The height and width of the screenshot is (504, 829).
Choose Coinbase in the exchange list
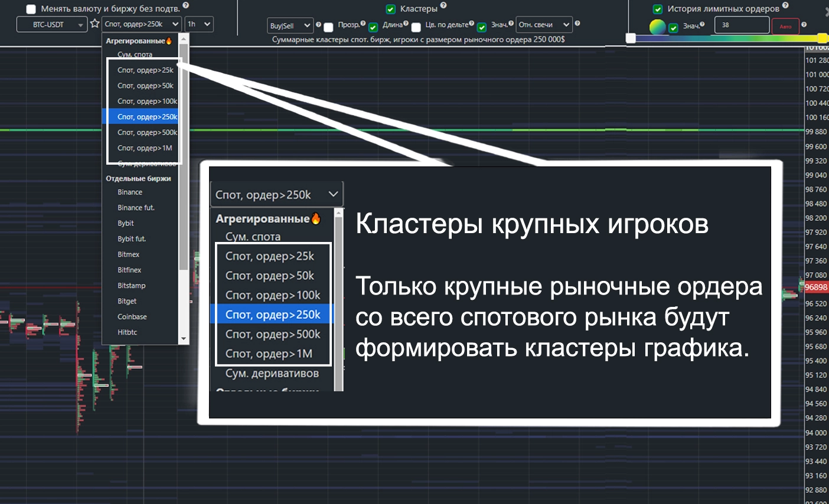(x=132, y=317)
